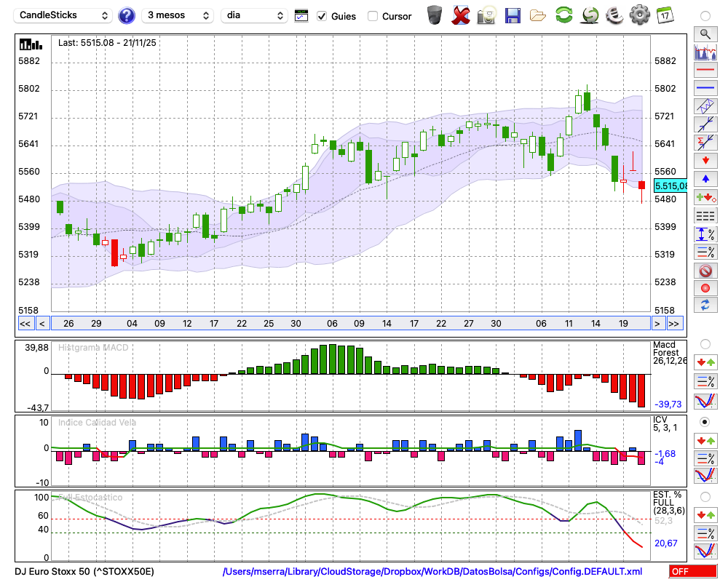Select the dashed horizontal lines tool
The width and height of the screenshot is (728, 582).
tap(705, 215)
